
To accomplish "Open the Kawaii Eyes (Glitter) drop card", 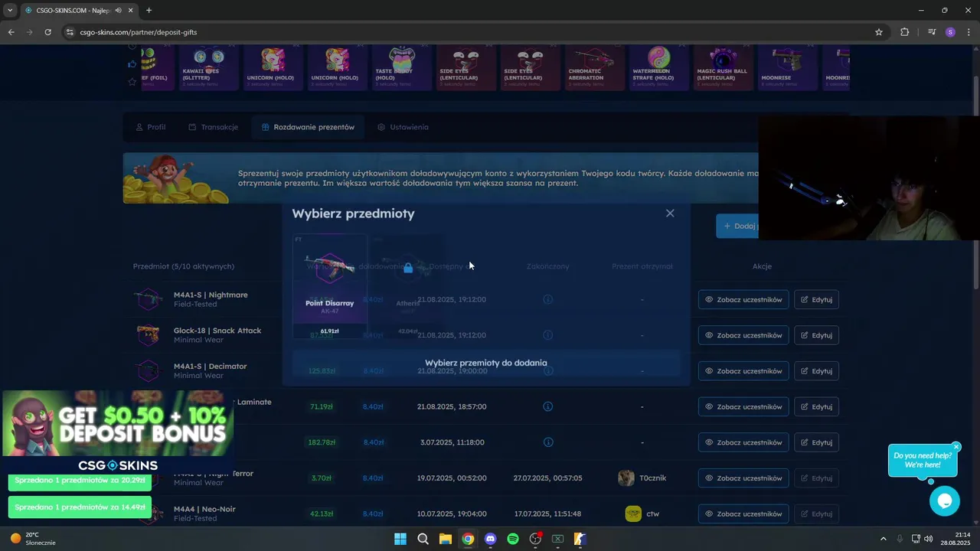I will 208,67.
